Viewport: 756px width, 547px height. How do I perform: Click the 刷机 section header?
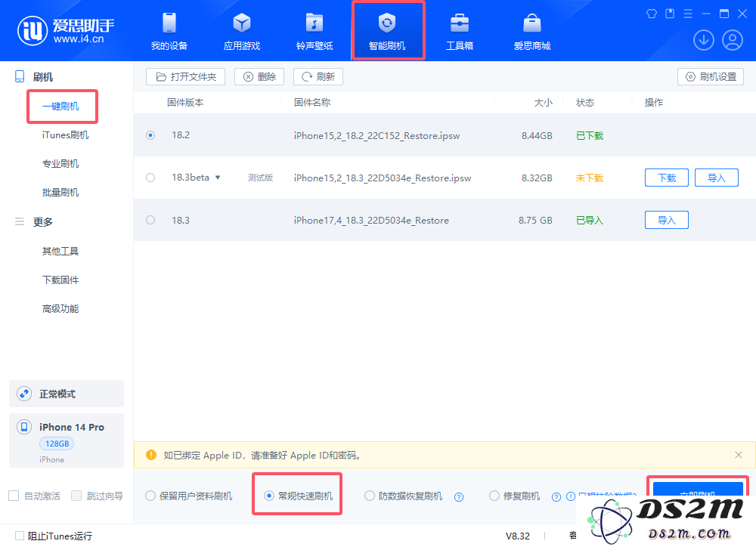[43, 77]
